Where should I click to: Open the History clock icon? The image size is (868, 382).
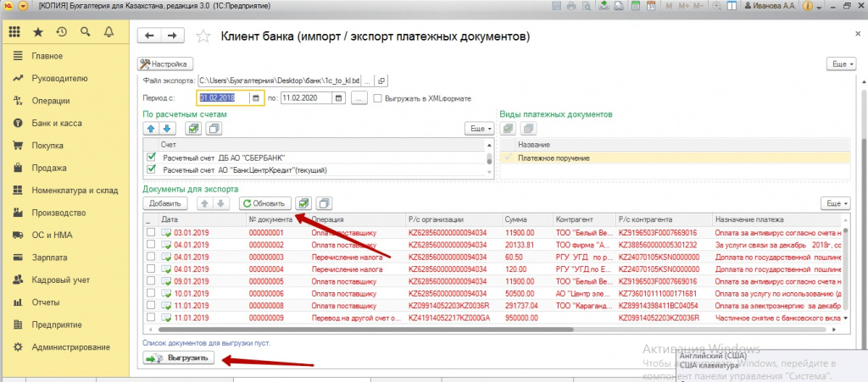click(61, 32)
